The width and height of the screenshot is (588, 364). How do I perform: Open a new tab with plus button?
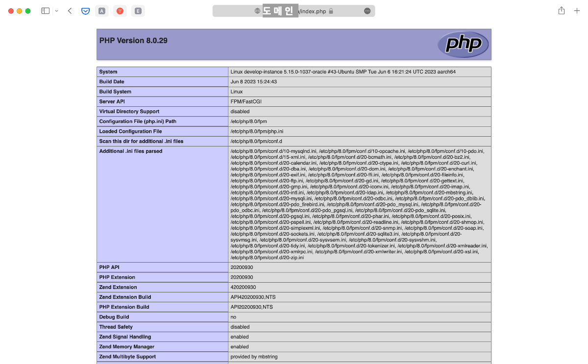coord(577,11)
